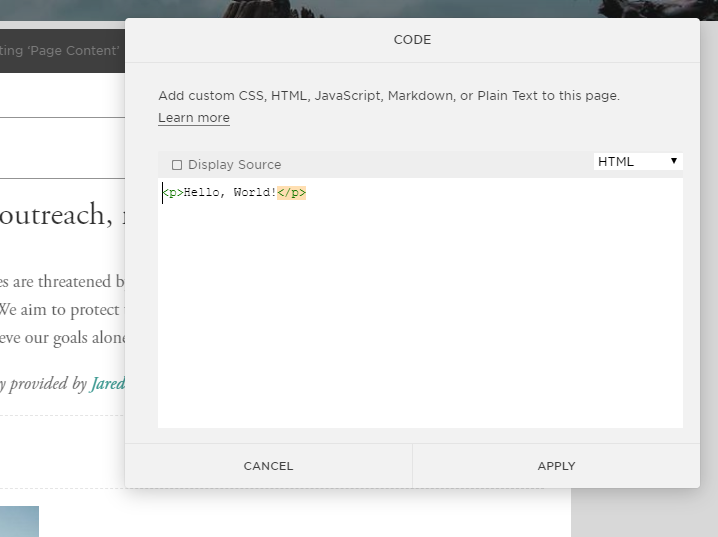Viewport: 718px width, 537px height.
Task: Click the opening <p> tag in the editor
Action: tap(173, 193)
